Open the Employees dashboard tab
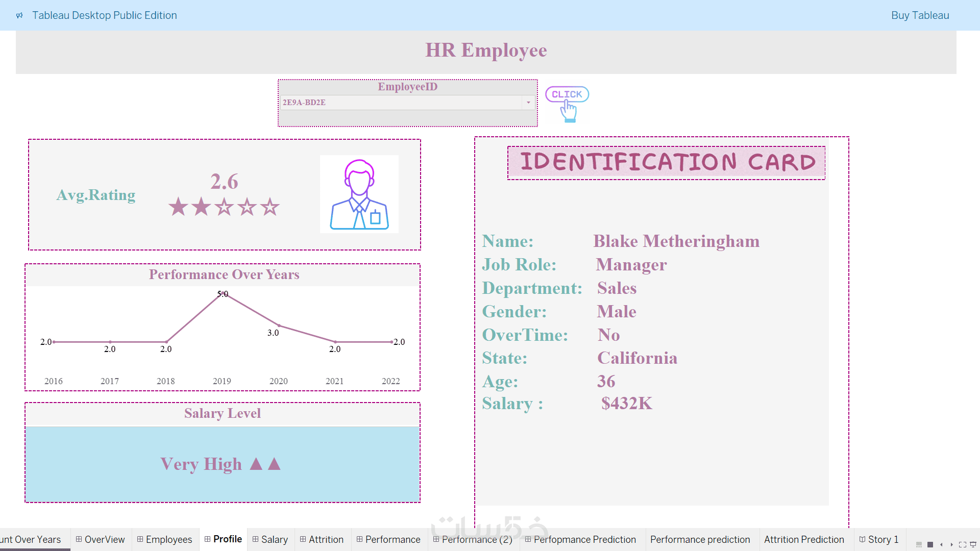 pos(165,539)
